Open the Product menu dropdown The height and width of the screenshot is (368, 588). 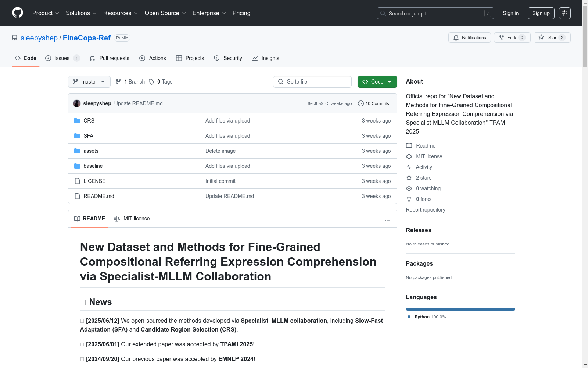46,13
